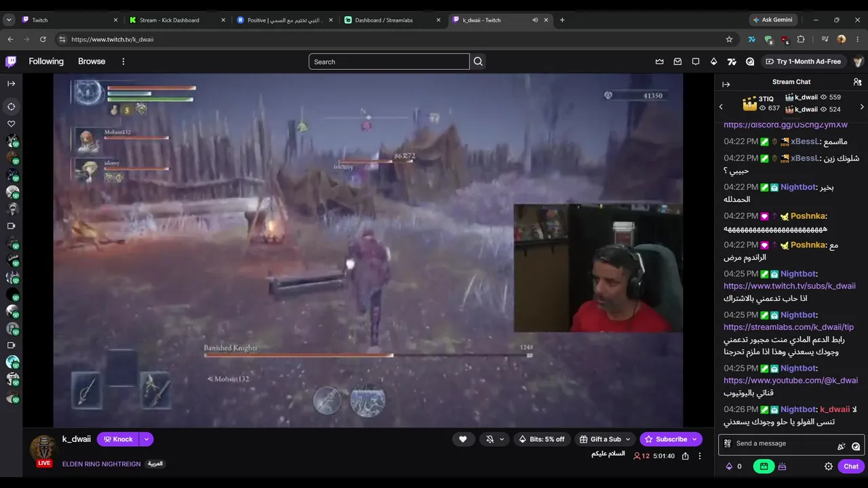Click the 7TV icon in Twitch top bar
The width and height of the screenshot is (868, 488).
732,62
